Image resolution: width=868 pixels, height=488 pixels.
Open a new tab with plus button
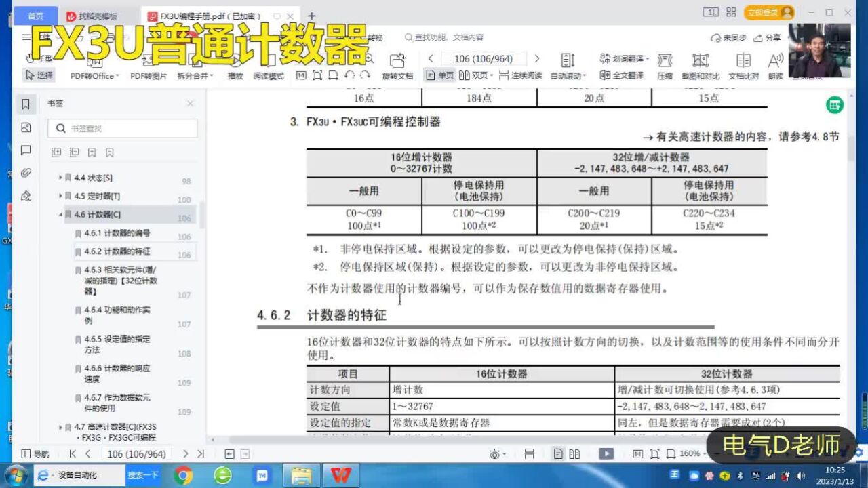tap(312, 16)
